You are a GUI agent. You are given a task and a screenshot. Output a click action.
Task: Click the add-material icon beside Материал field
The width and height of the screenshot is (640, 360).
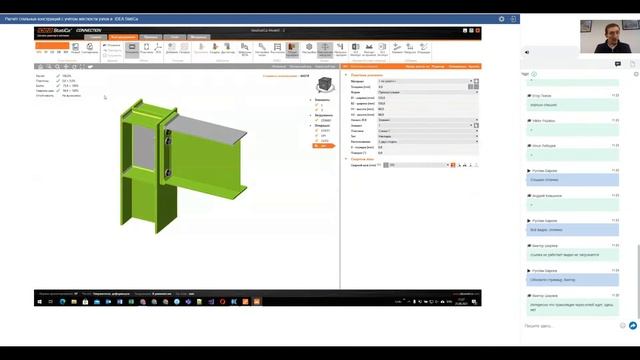(476, 81)
